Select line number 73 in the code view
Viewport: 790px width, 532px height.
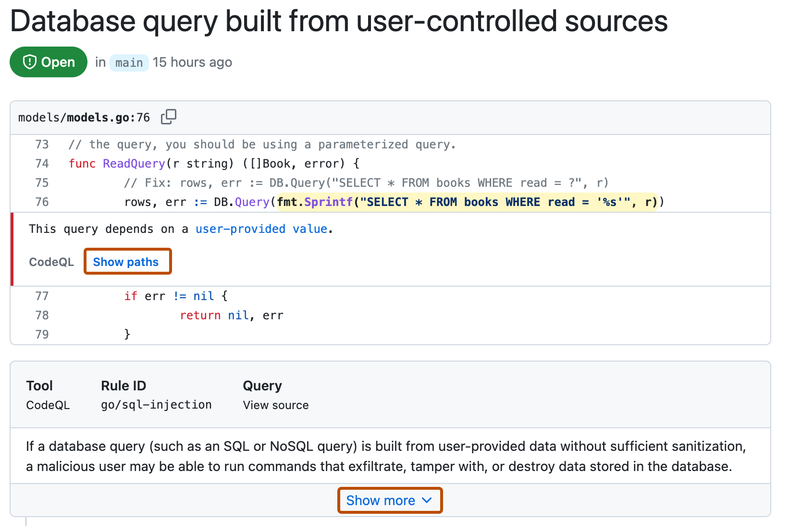click(42, 144)
